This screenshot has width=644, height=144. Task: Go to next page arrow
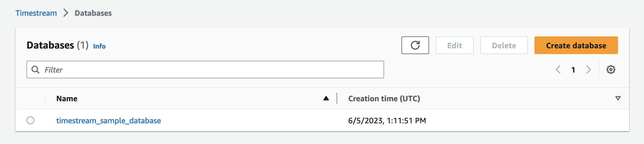[589, 70]
